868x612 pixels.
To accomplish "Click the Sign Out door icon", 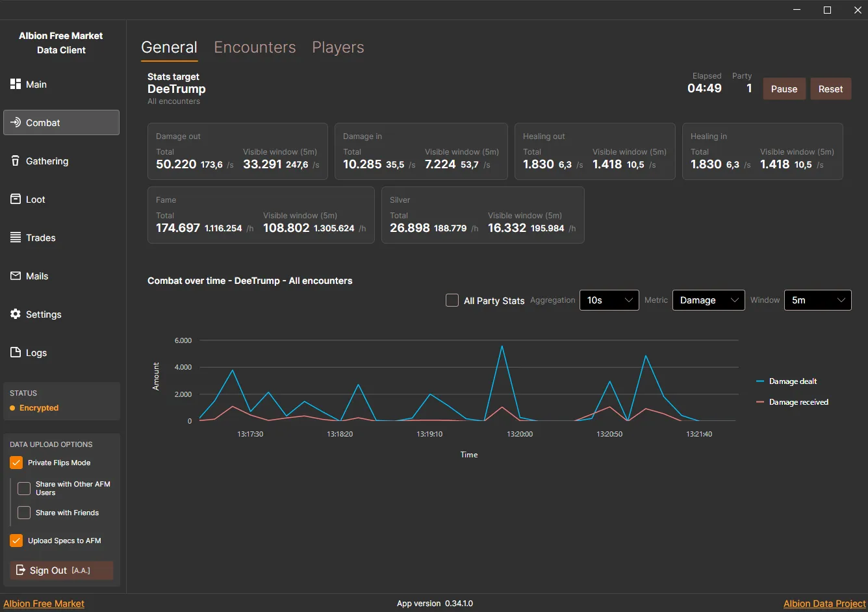I will [x=21, y=570].
